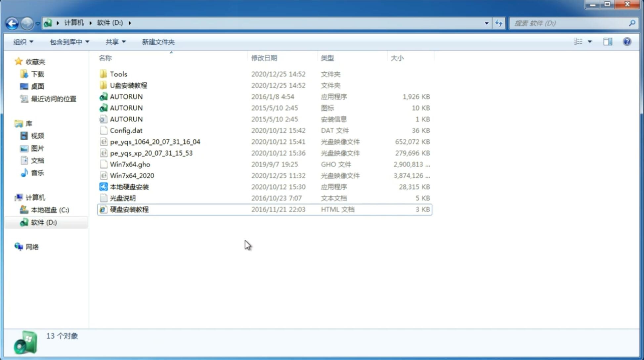Image resolution: width=644 pixels, height=360 pixels.
Task: Open Win7x64_2020 disc image file
Action: 132,176
